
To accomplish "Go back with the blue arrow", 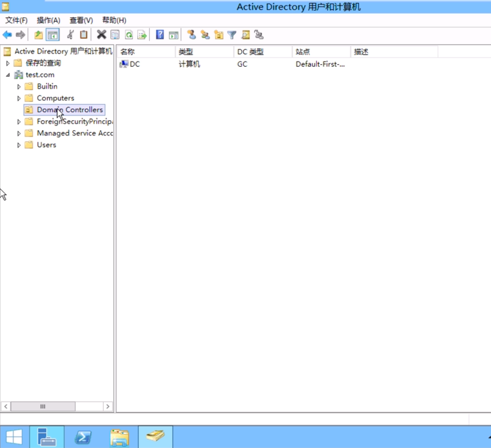I will 7,35.
